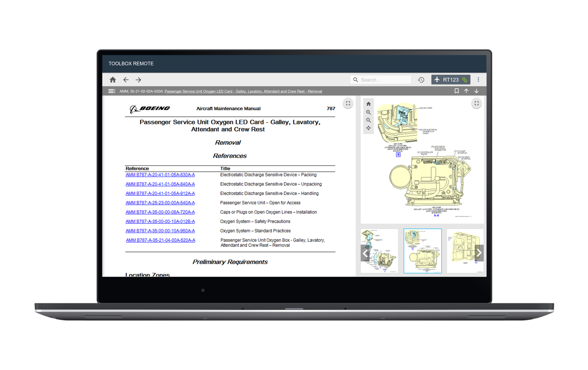Show previous illustration thumbnails
Image resolution: width=588 pixels, height=370 pixels.
[365, 253]
